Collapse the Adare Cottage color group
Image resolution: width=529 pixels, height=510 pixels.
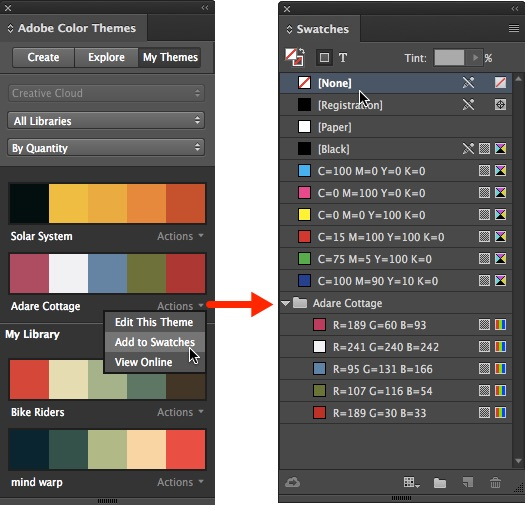[285, 303]
